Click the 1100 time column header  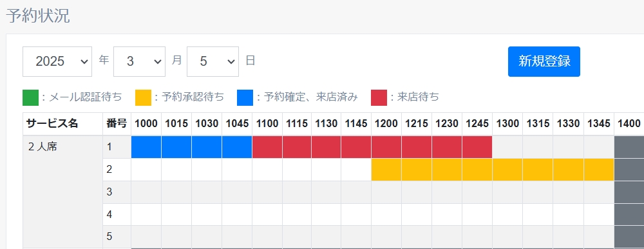[x=267, y=123]
